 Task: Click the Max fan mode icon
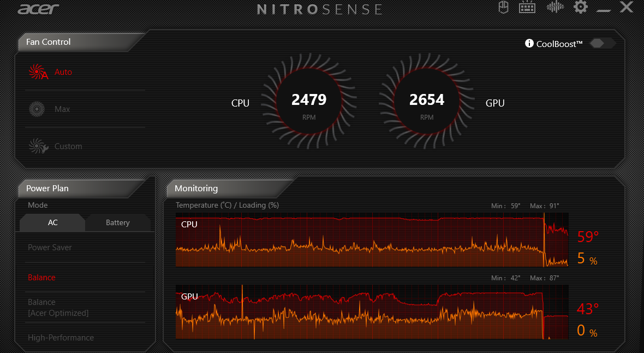37,109
